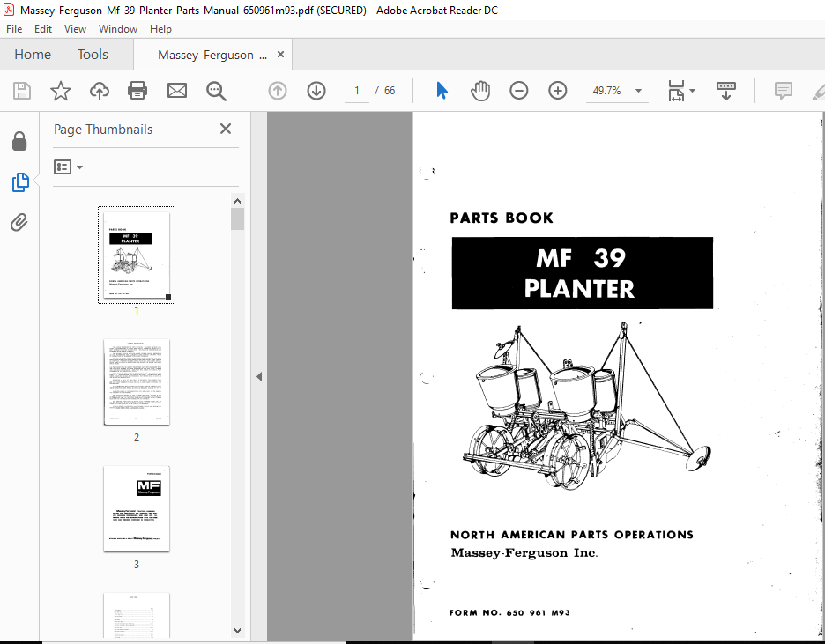Click the 49.7% zoom value field
The image size is (825, 644).
point(607,91)
